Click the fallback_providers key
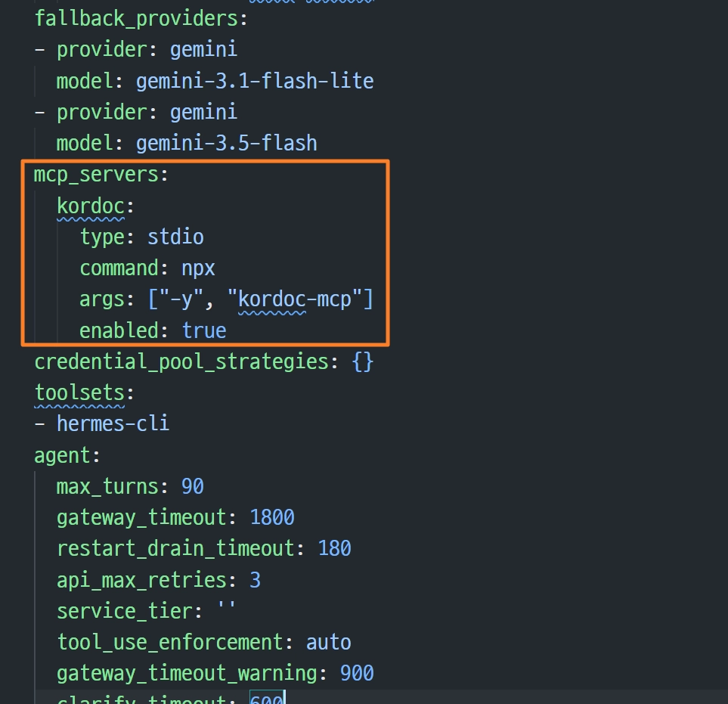 pyautogui.click(x=136, y=19)
